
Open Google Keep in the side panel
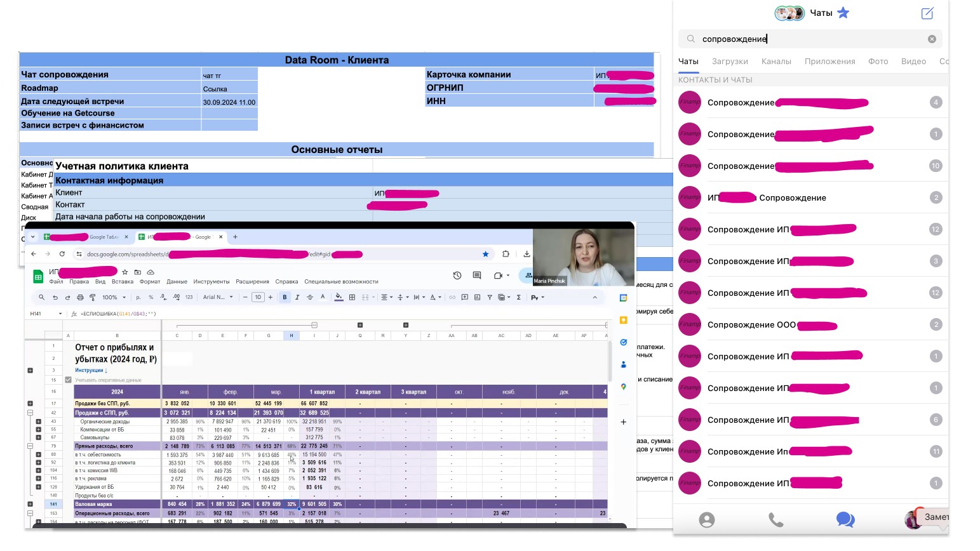point(624,320)
